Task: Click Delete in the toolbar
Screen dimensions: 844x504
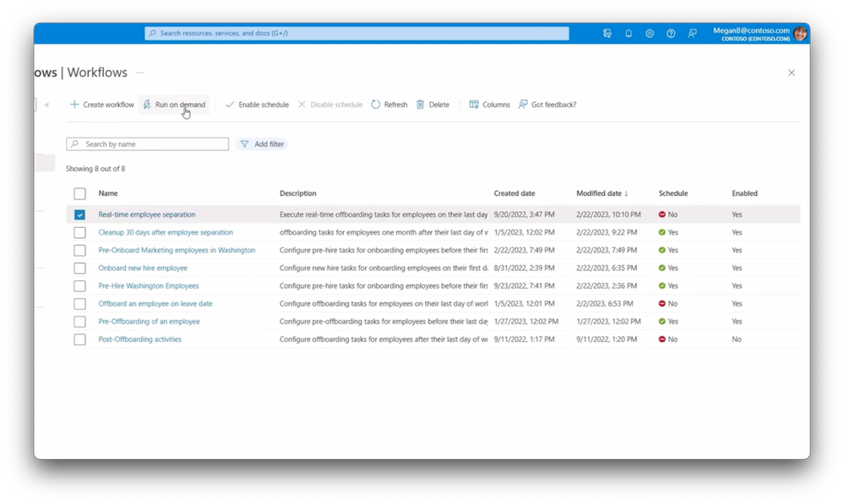Action: [433, 105]
